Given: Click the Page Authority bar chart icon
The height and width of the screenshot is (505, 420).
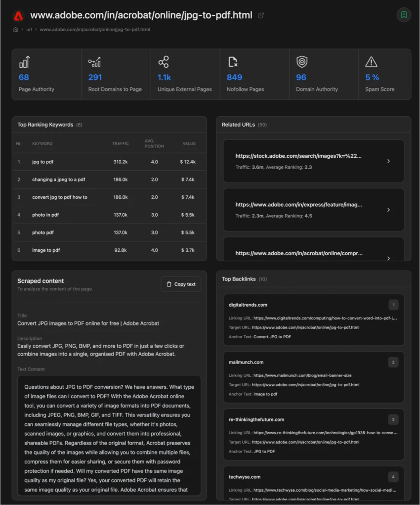Looking at the screenshot, I should click(25, 62).
